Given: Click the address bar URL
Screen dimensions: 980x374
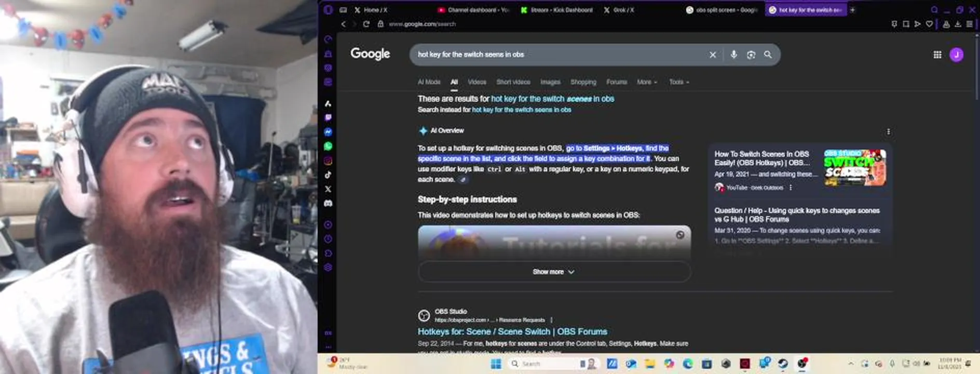Looking at the screenshot, I should (x=422, y=24).
